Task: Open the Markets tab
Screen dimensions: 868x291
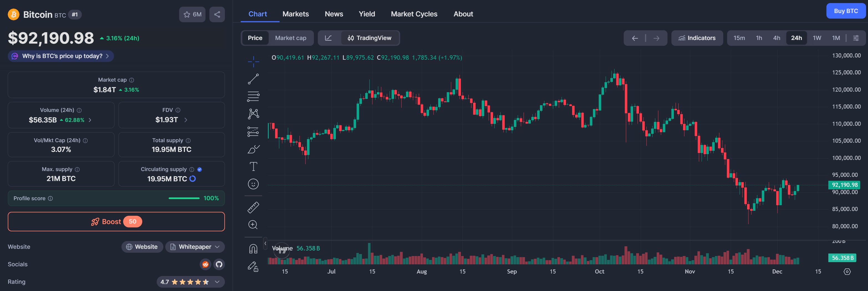Action: (296, 14)
